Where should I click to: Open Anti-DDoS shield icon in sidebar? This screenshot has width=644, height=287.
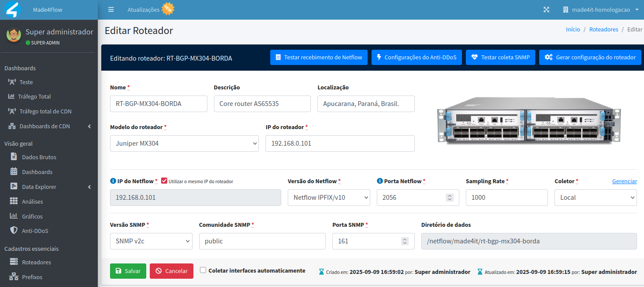click(14, 231)
